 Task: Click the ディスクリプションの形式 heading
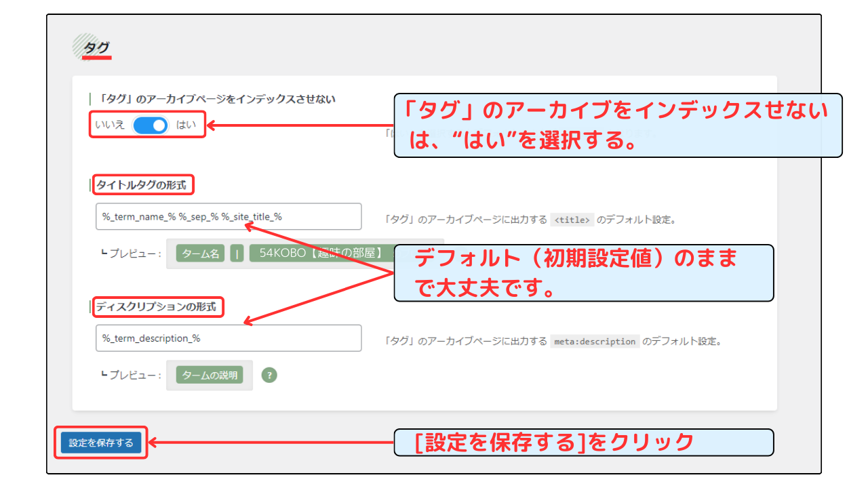click(x=156, y=307)
